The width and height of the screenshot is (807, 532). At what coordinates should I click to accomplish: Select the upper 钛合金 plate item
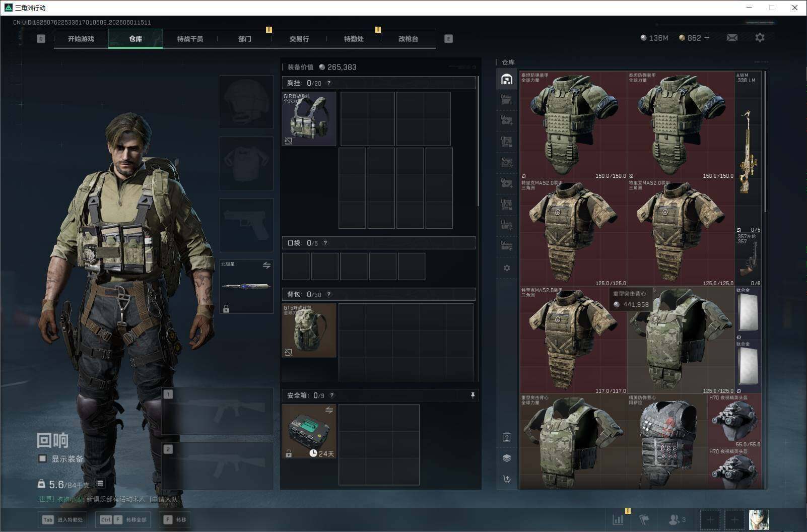tap(748, 314)
